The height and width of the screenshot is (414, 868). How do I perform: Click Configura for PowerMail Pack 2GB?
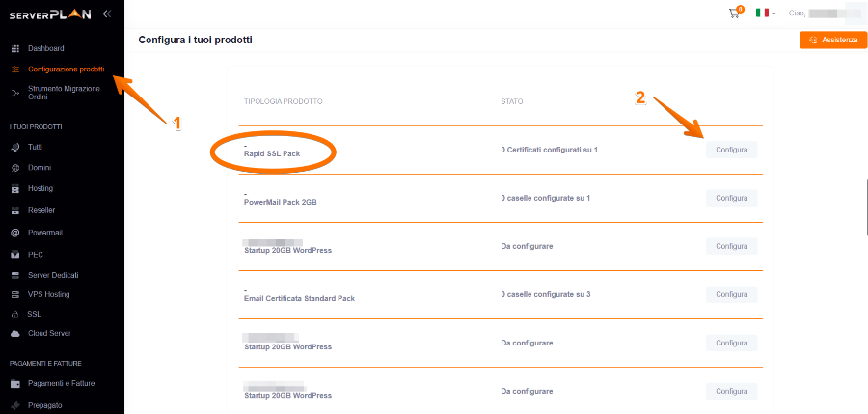pyautogui.click(x=731, y=198)
